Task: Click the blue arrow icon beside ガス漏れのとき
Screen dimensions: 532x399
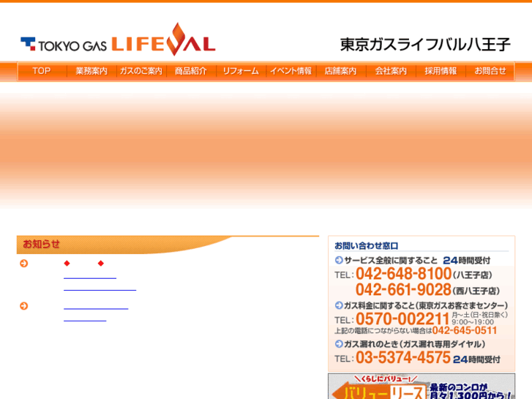Action: [339, 344]
